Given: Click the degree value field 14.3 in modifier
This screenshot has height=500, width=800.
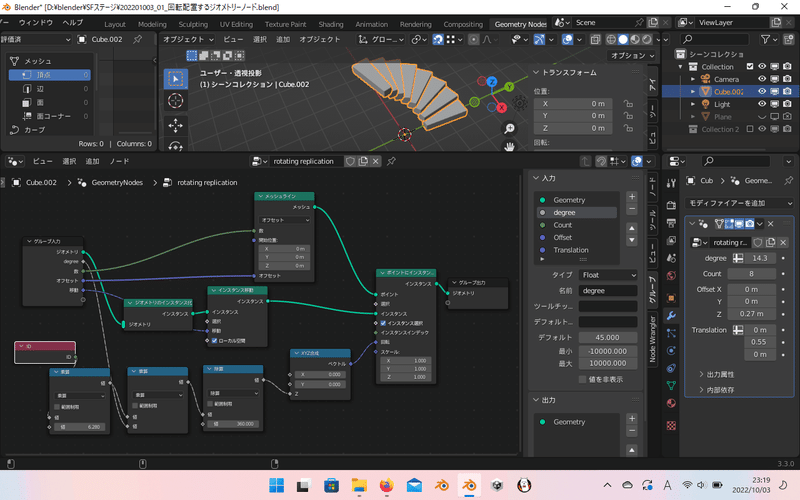Looking at the screenshot, I should [759, 258].
